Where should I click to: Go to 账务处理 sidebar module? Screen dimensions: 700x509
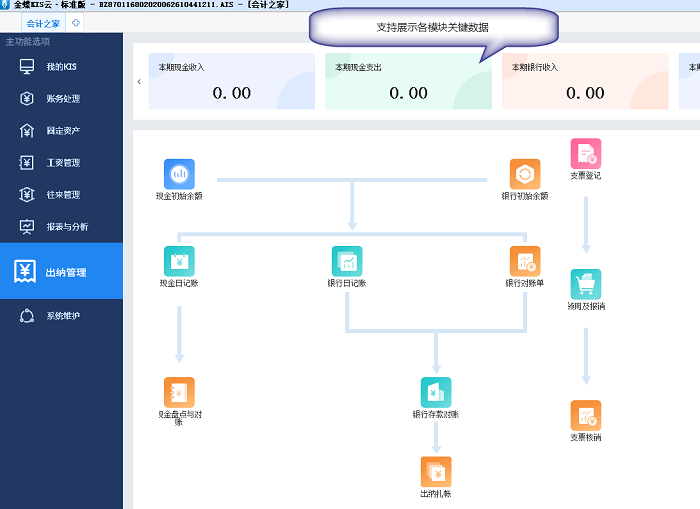(62, 99)
